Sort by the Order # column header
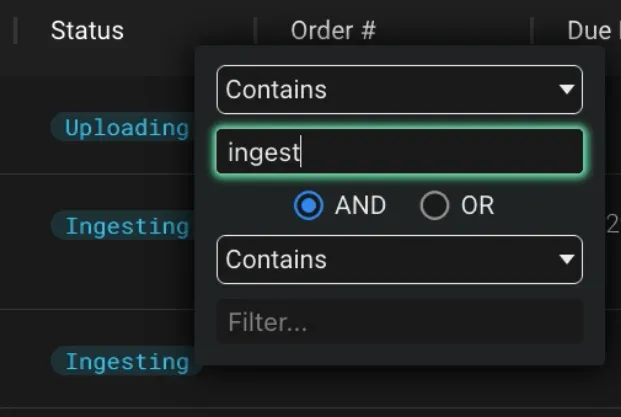 click(333, 31)
